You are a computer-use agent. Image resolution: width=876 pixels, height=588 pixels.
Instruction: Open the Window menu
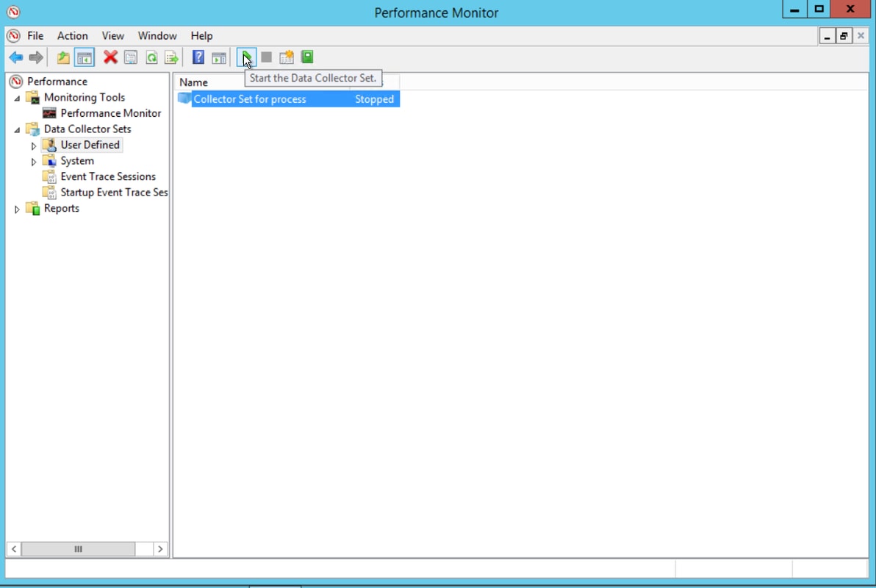point(157,36)
